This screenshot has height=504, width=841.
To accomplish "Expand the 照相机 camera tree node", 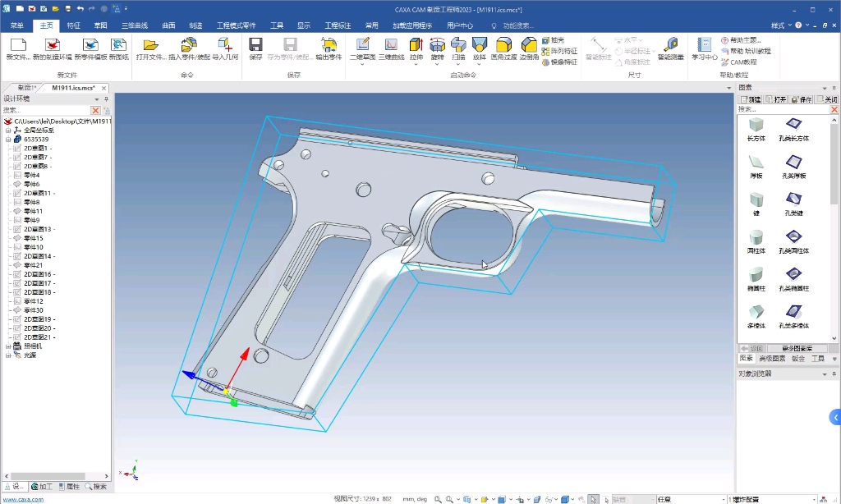I will tap(8, 346).
